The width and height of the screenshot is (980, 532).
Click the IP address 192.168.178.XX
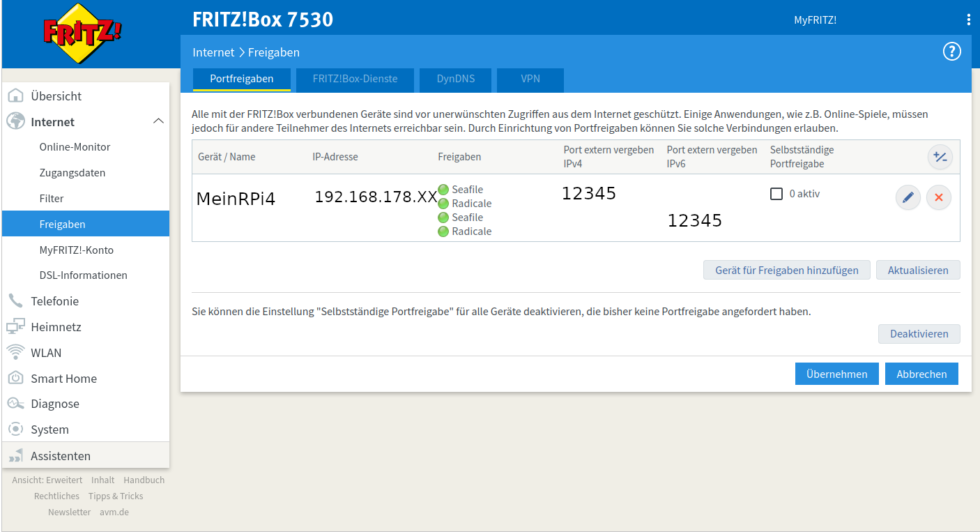(x=376, y=197)
